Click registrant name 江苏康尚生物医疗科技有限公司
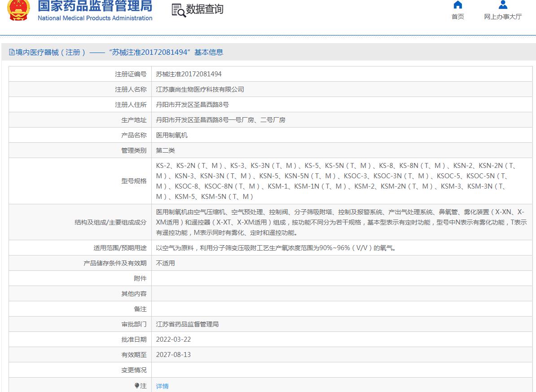The width and height of the screenshot is (536, 392). [x=200, y=89]
